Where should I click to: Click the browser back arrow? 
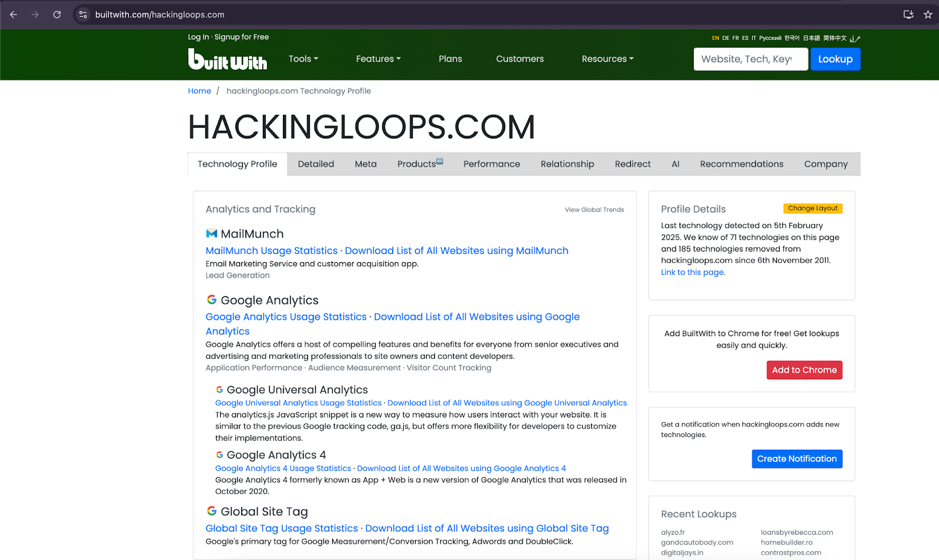pyautogui.click(x=13, y=15)
